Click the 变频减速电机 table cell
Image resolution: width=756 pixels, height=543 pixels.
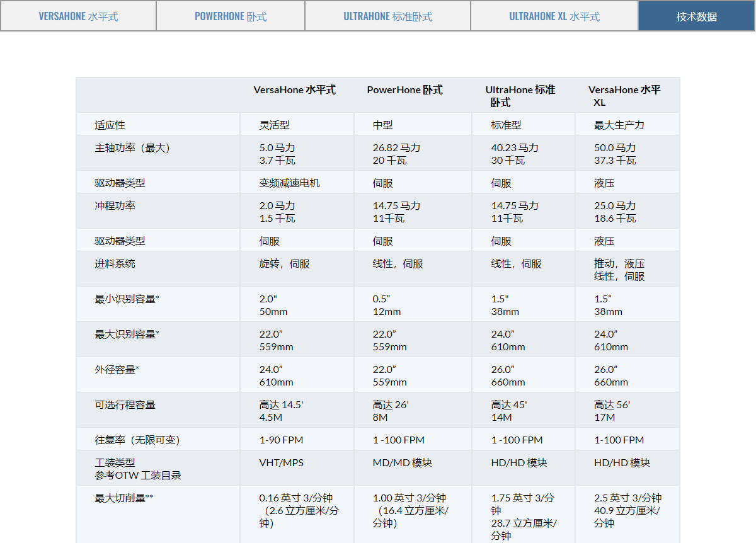point(289,183)
